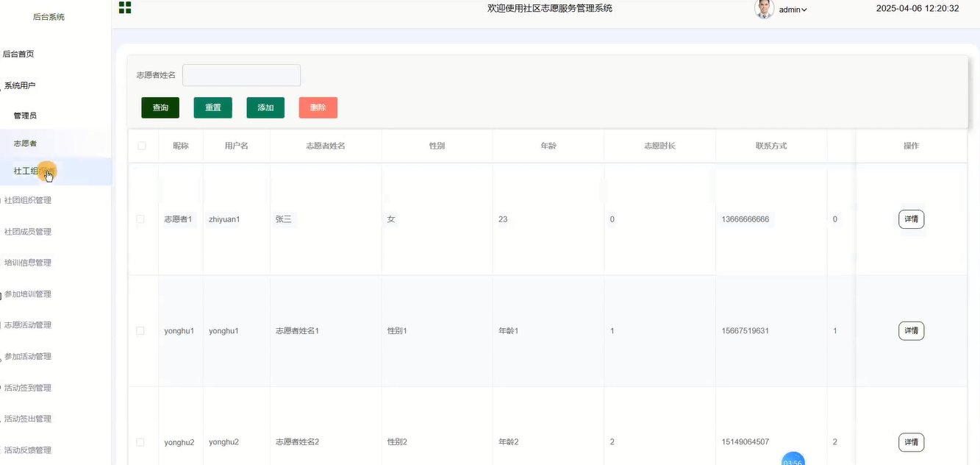Image resolution: width=980 pixels, height=465 pixels.
Task: Focus the 志愿者姓名 search input field
Action: pos(241,75)
